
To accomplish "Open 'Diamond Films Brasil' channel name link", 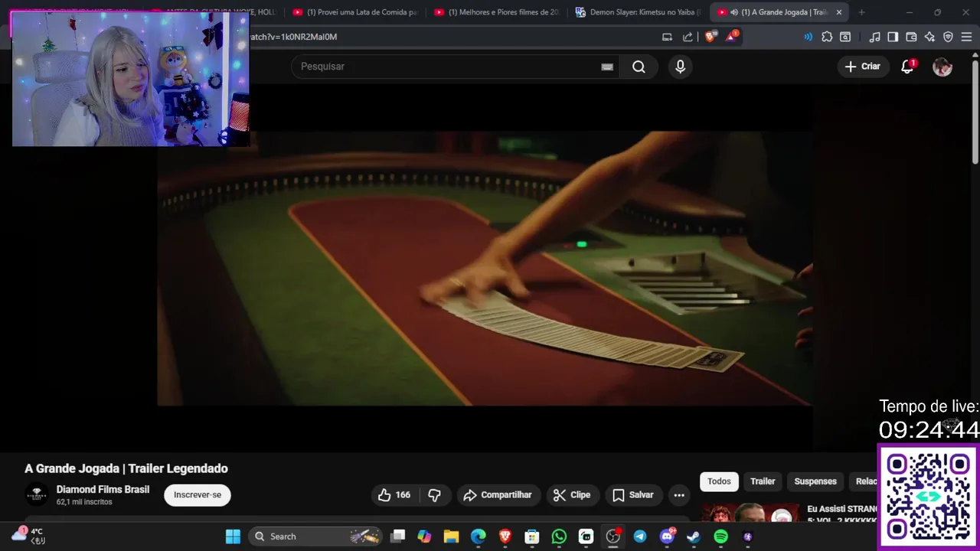I will click(103, 490).
